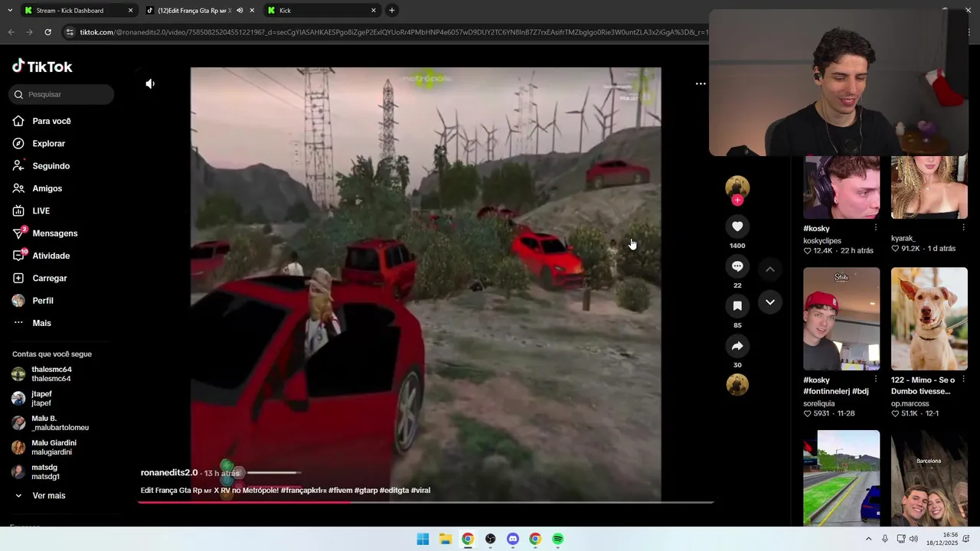Seek in the video progress bar
This screenshot has width=980, height=551.
[426, 503]
